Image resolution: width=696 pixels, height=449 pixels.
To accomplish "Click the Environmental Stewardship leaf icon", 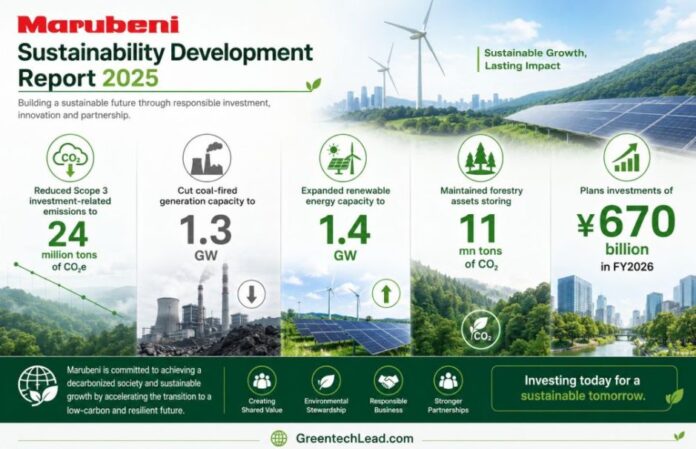I will 326,381.
